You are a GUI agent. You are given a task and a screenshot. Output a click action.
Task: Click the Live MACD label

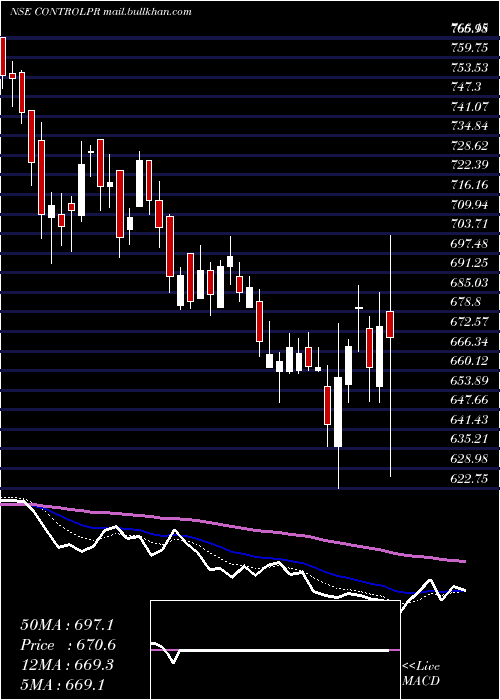[x=421, y=674]
